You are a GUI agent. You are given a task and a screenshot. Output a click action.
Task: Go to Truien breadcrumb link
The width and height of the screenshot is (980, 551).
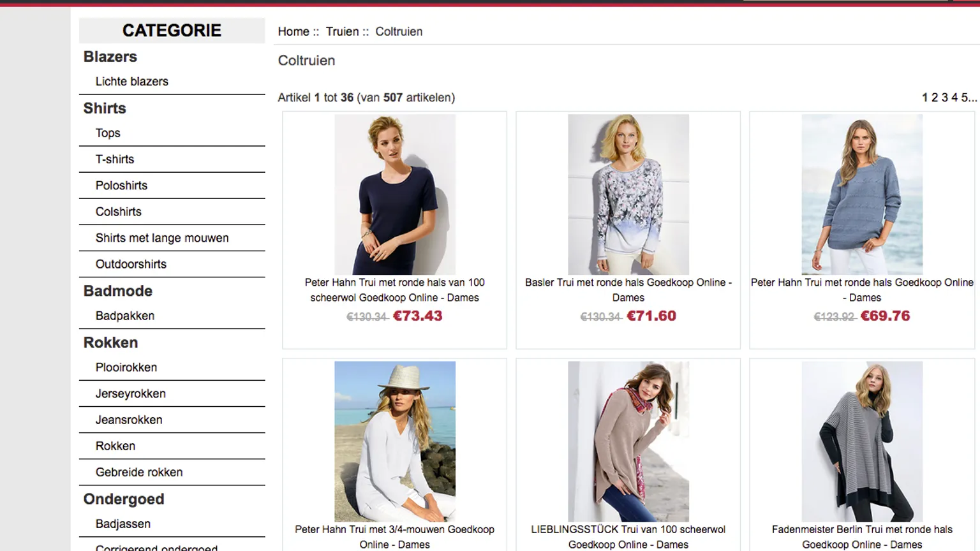click(342, 31)
